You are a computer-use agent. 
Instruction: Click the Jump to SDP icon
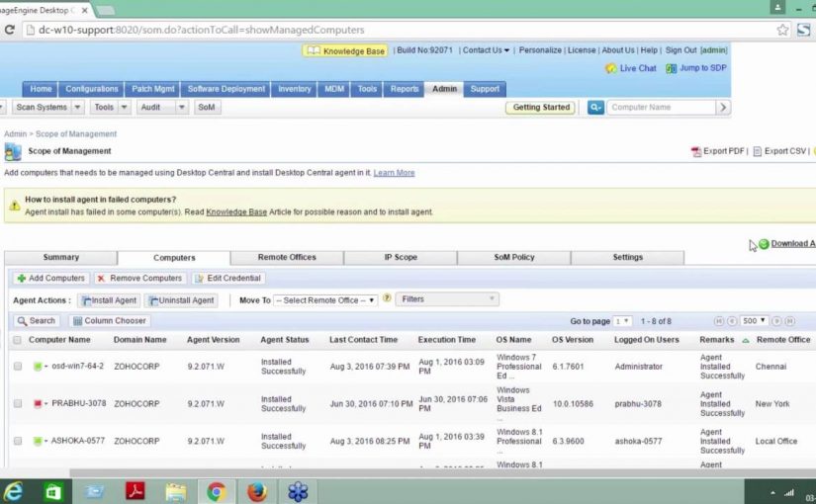pyautogui.click(x=671, y=68)
